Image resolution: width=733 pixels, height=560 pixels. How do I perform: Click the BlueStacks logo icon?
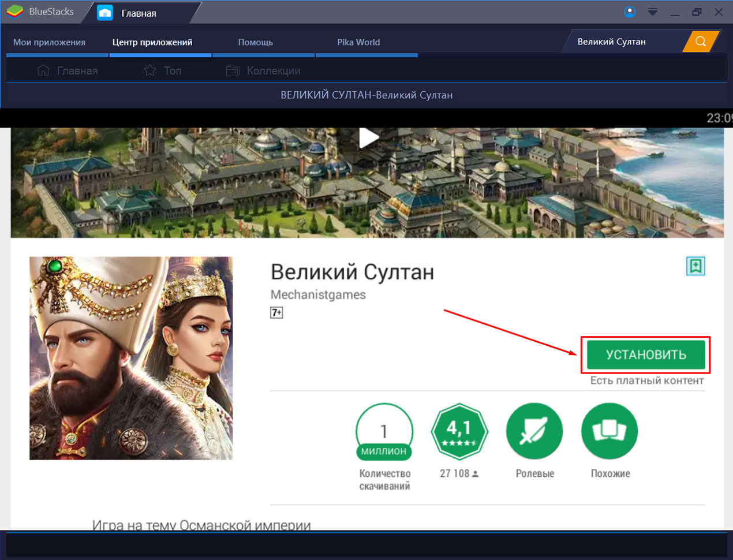(x=15, y=12)
